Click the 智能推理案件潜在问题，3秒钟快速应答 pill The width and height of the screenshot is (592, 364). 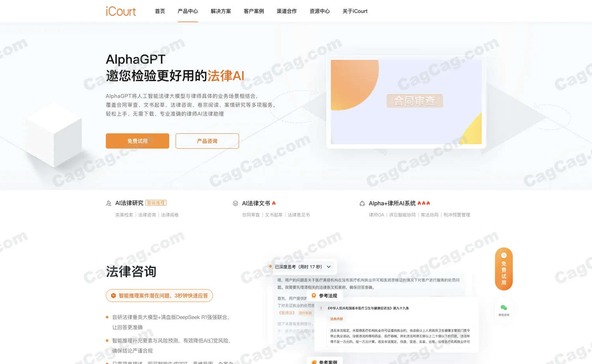click(x=159, y=295)
